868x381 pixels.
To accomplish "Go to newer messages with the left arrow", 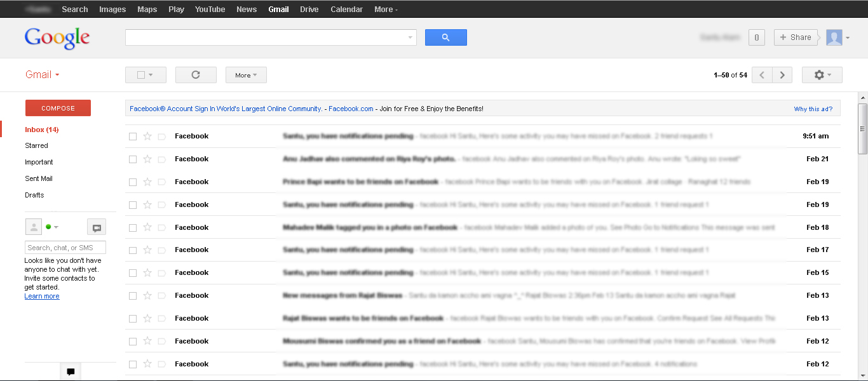I will coord(762,75).
